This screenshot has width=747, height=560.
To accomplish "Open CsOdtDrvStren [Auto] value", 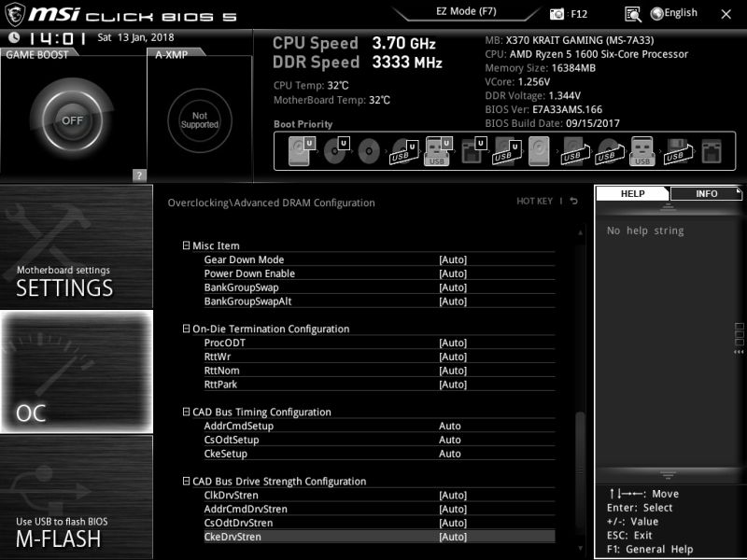I will [453, 523].
